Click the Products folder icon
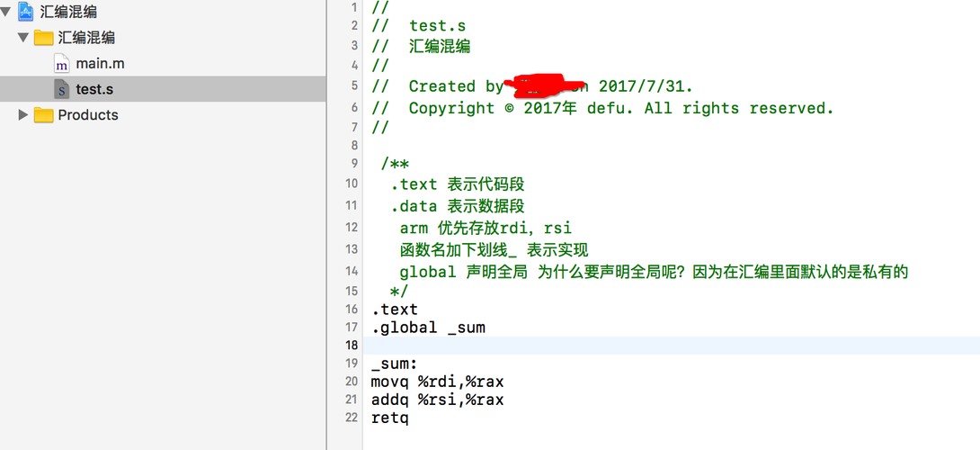The image size is (980, 450). click(x=43, y=114)
